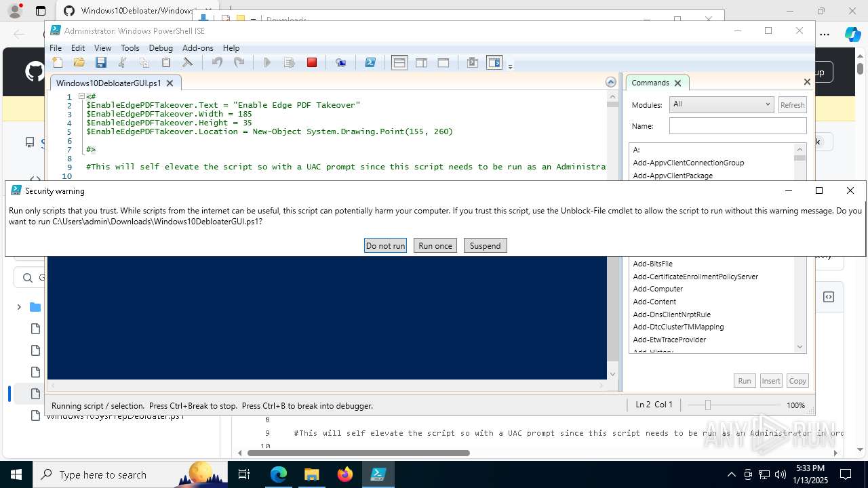Start PowerShell.exe console icon
The image size is (868, 488).
tap(370, 62)
